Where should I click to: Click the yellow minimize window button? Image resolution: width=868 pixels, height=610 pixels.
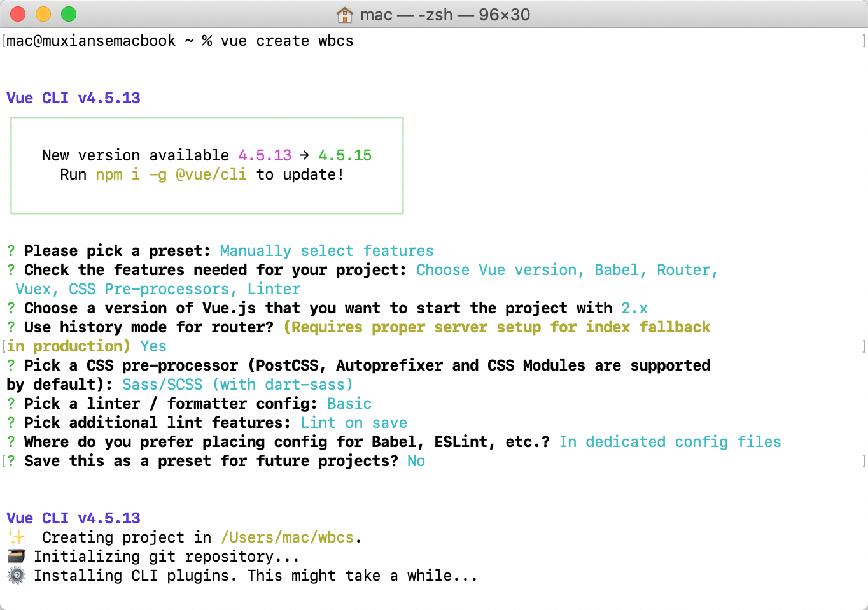tap(43, 14)
